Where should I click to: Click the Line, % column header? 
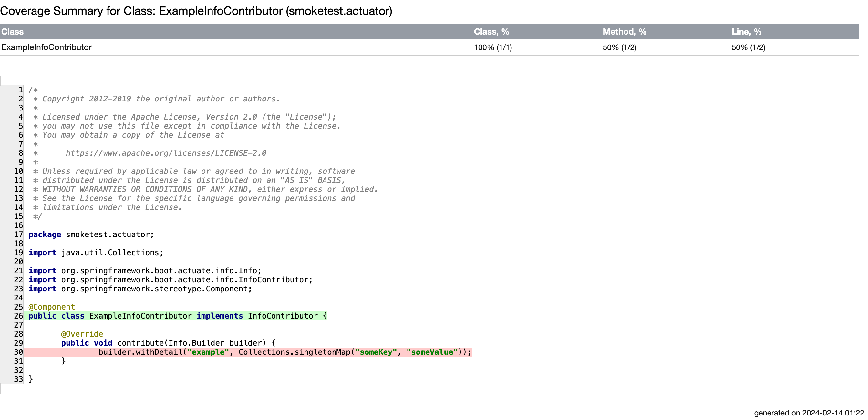pos(746,32)
